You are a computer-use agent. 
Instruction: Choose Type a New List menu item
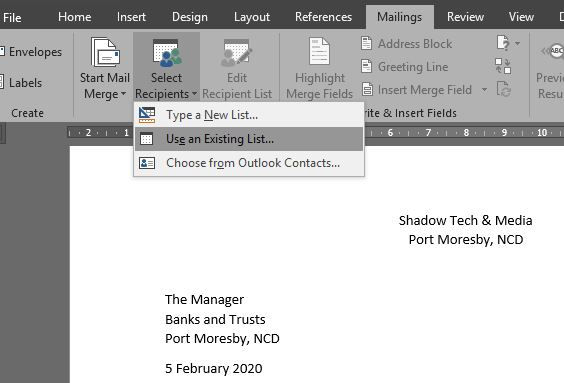click(x=249, y=115)
